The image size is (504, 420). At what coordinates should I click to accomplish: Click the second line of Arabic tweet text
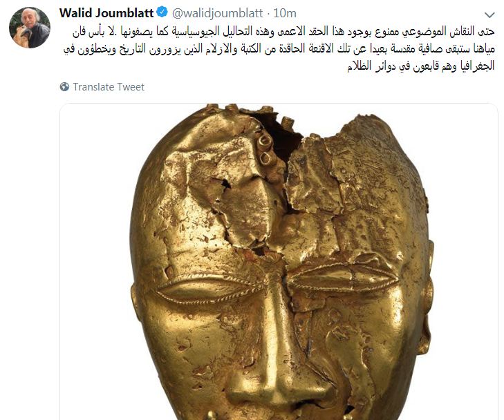tap(279, 49)
